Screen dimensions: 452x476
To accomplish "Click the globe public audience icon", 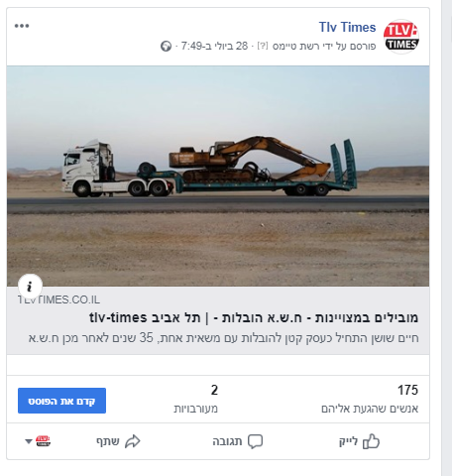I will [x=166, y=46].
